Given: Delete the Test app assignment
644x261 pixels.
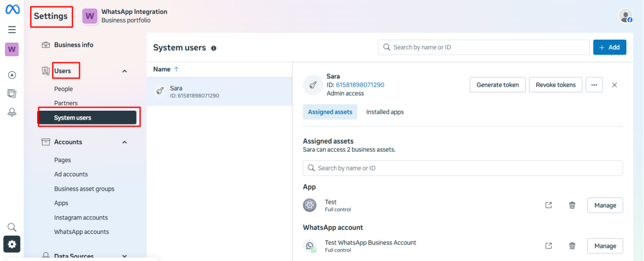Looking at the screenshot, I should [572, 205].
